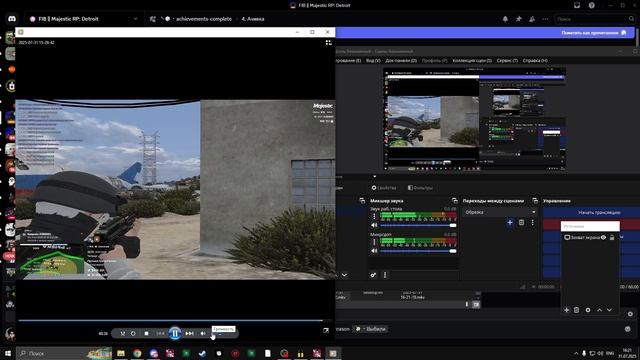Screen dimensions: 640x360
Task: Click the Начать трансляцию button
Action: click(x=591, y=213)
